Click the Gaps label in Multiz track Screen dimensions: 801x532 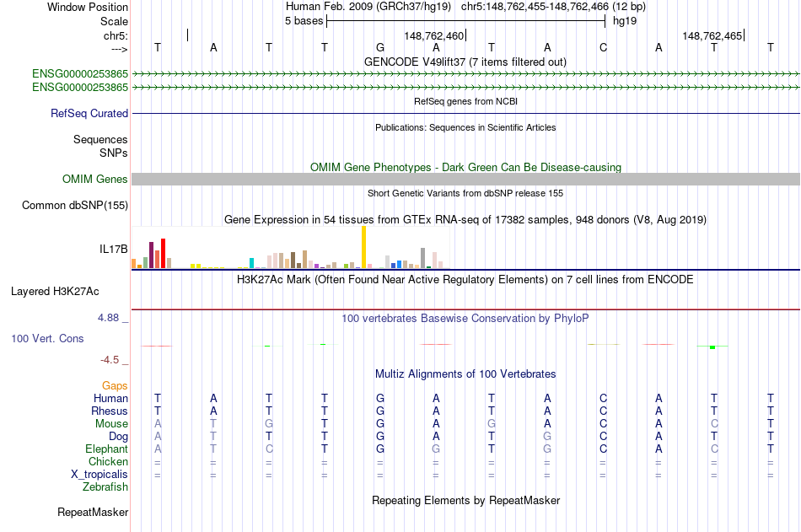tap(115, 386)
